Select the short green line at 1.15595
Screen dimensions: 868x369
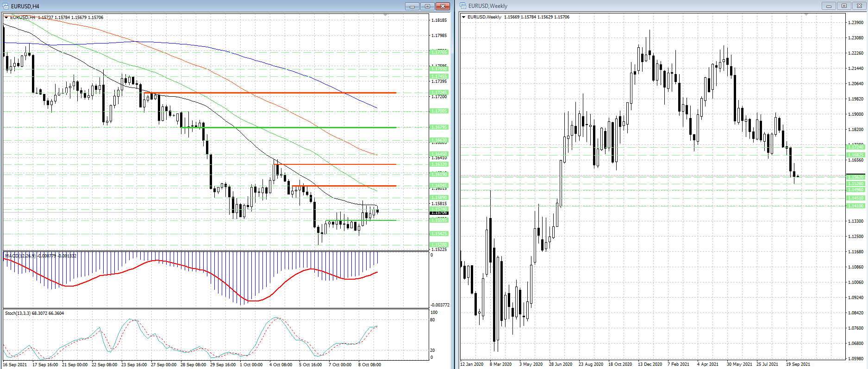361,220
